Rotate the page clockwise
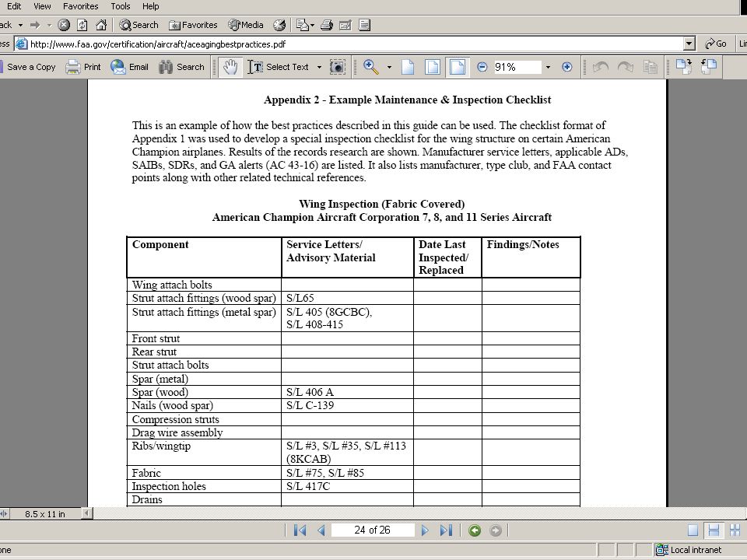Image resolution: width=747 pixels, height=560 pixels. (x=684, y=67)
